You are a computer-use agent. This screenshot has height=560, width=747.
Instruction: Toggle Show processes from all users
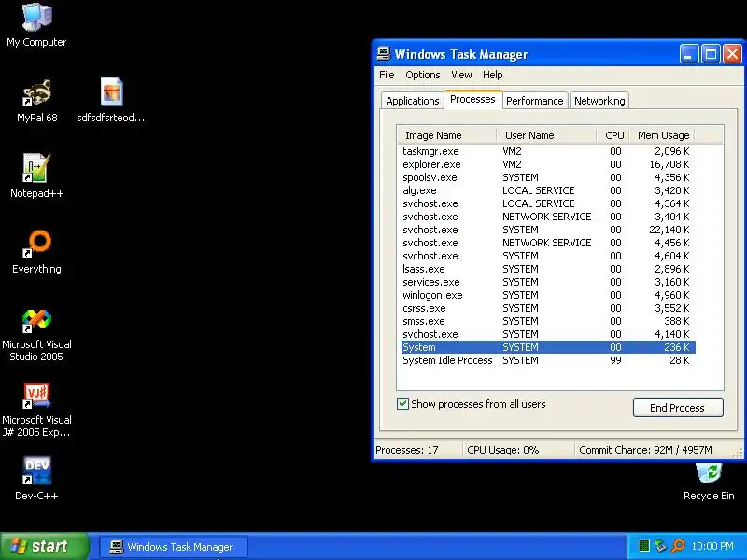click(x=402, y=404)
